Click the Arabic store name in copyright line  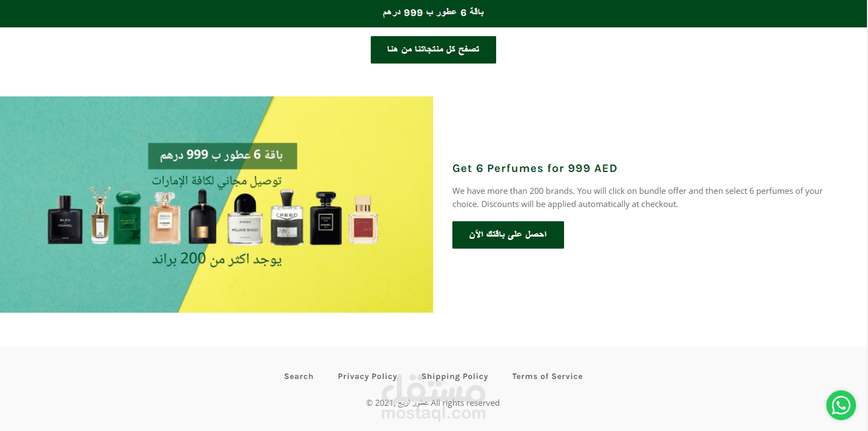413,403
